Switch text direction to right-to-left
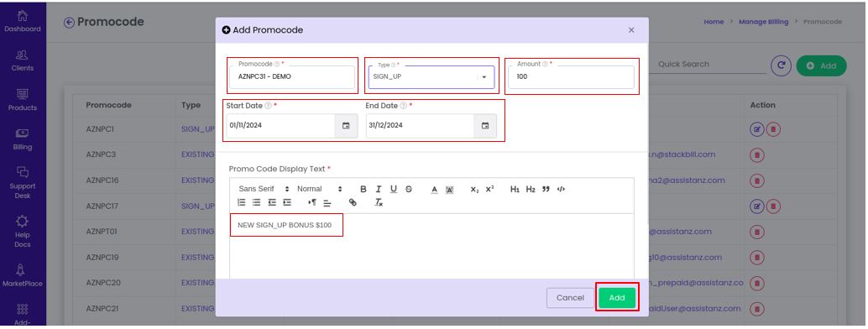Image resolution: width=868 pixels, height=329 pixels. click(x=312, y=203)
